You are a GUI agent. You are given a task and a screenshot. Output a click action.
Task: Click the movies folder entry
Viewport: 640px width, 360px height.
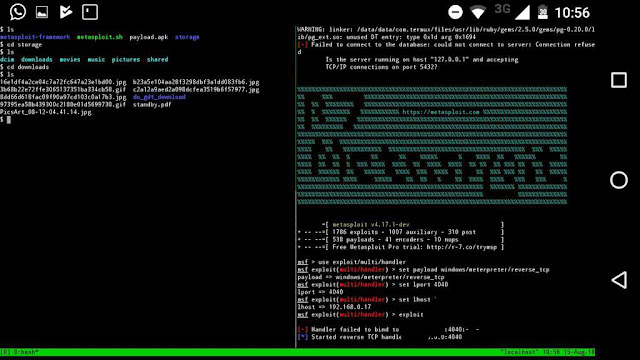click(x=70, y=59)
